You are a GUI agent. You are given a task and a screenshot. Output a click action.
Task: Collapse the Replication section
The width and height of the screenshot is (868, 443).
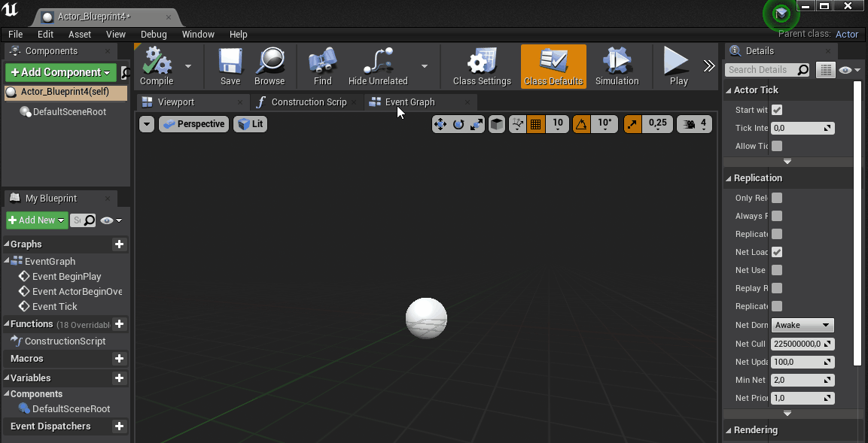729,178
